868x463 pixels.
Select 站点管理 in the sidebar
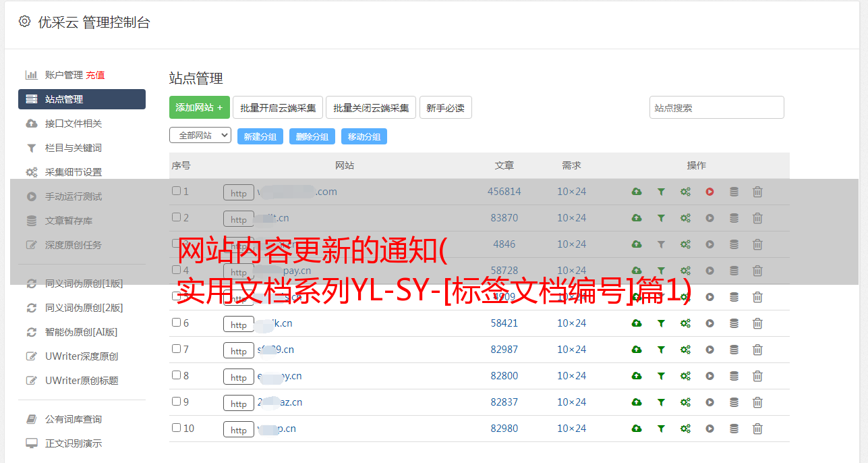(x=82, y=99)
